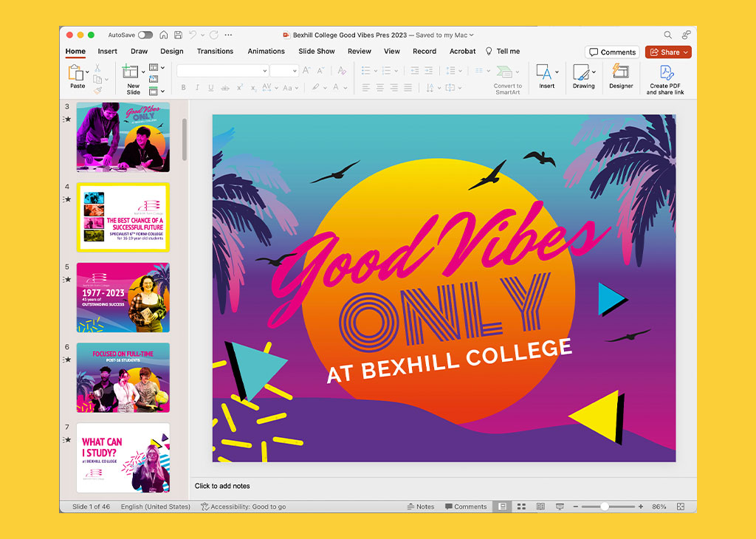756x539 pixels.
Task: Open the Acrobat tab
Action: coord(462,51)
